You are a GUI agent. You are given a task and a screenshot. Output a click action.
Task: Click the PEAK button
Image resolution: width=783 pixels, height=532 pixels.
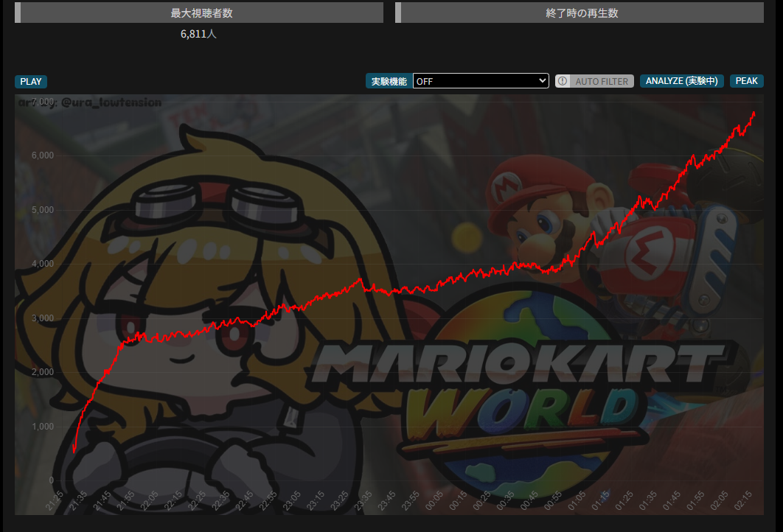747,81
